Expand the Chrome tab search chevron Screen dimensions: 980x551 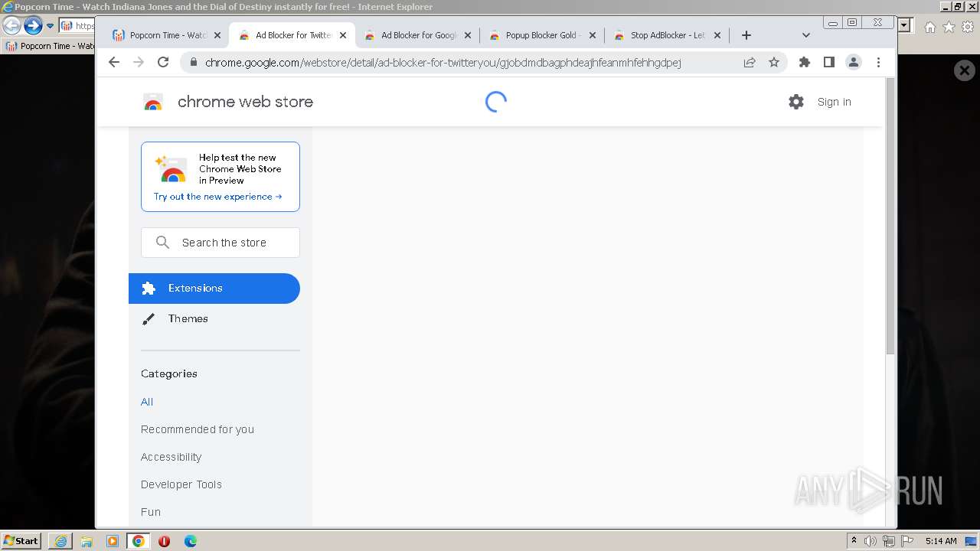805,35
